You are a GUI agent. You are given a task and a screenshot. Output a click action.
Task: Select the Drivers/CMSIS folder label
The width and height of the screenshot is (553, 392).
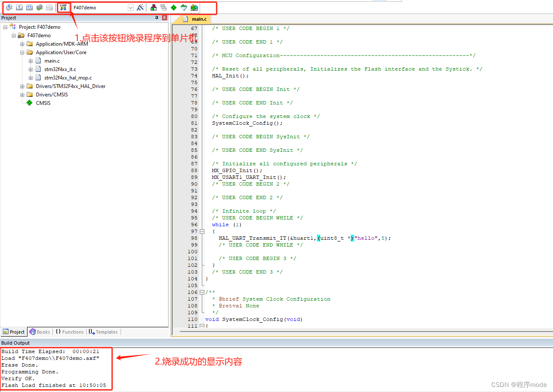[x=52, y=95]
